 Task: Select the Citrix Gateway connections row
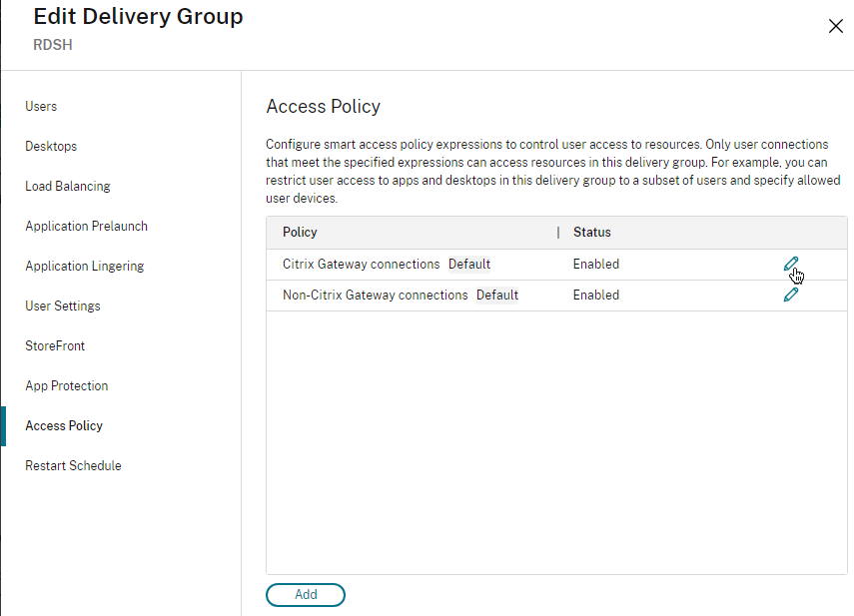[x=556, y=265]
